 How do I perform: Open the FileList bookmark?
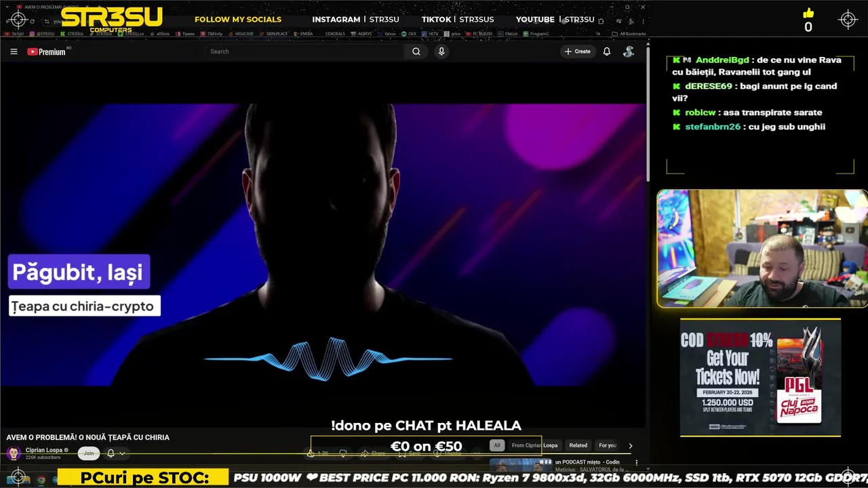point(508,33)
